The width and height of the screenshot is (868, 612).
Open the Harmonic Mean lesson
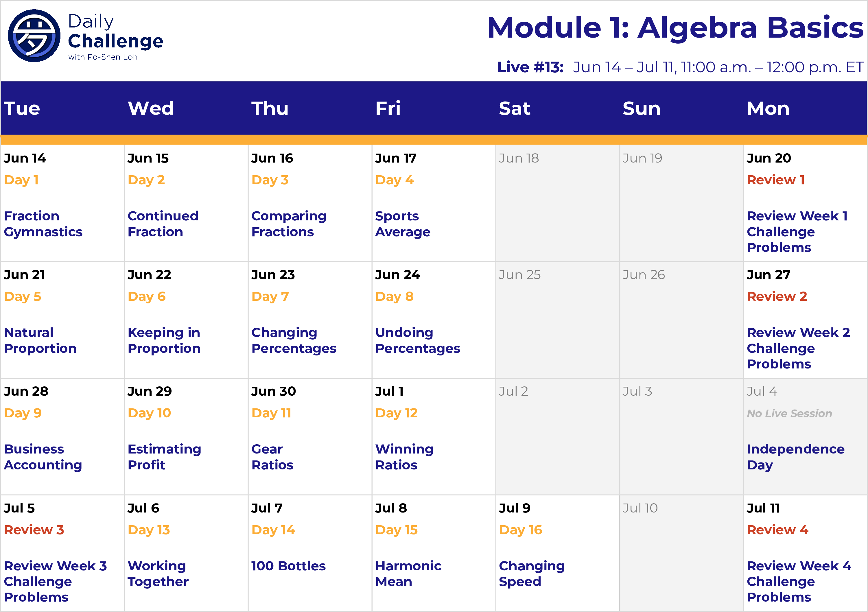pyautogui.click(x=408, y=574)
